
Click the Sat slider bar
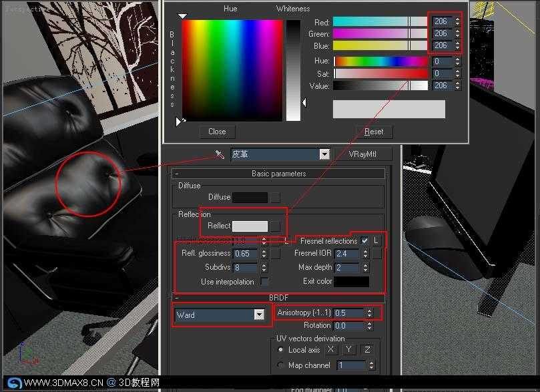pos(380,73)
